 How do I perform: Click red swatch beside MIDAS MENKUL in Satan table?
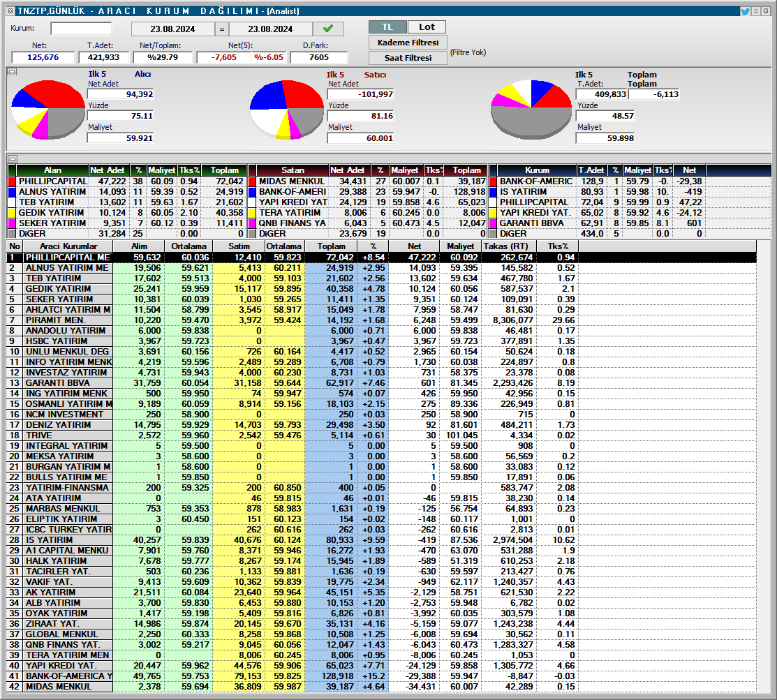[x=252, y=181]
